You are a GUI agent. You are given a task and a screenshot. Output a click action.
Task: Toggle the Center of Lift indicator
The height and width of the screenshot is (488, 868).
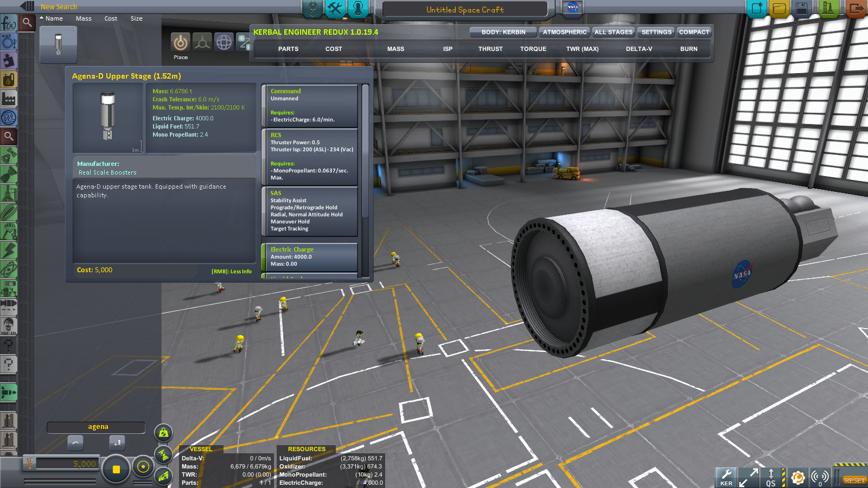tap(163, 476)
